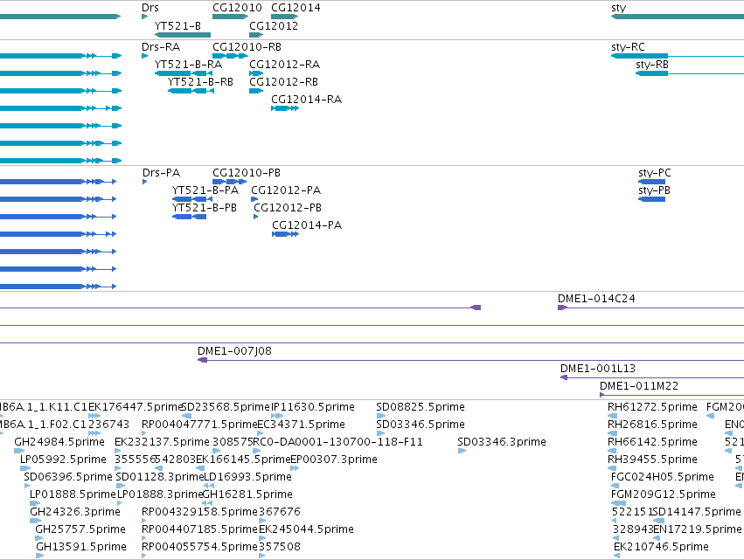The width and height of the screenshot is (744, 560).
Task: Click the SD03346.5prime EST label
Action: click(421, 425)
